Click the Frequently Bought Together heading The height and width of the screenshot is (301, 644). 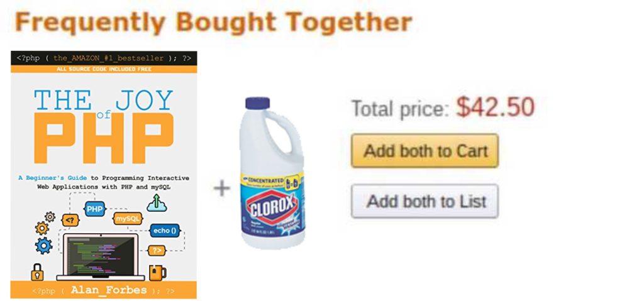pyautogui.click(x=214, y=23)
